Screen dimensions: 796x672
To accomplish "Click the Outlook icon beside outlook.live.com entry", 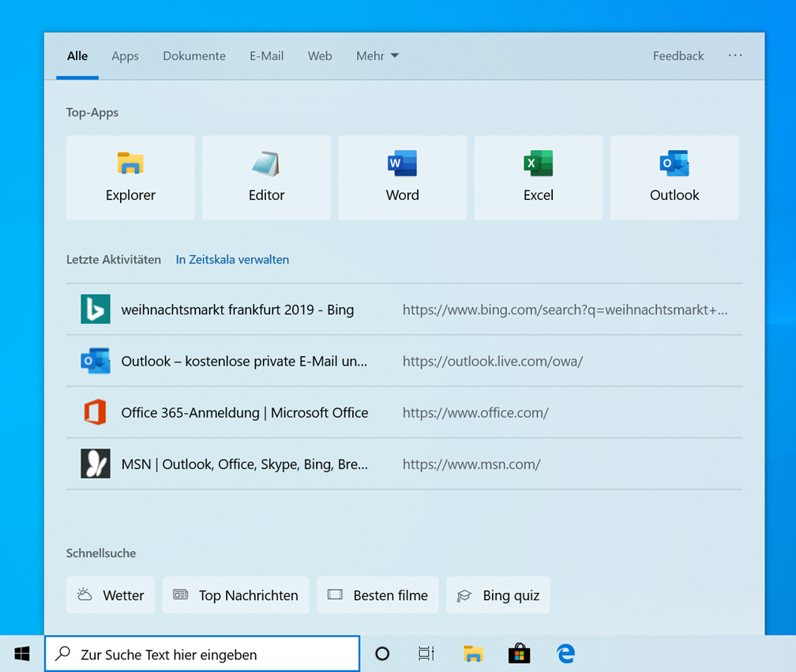I will (x=95, y=360).
